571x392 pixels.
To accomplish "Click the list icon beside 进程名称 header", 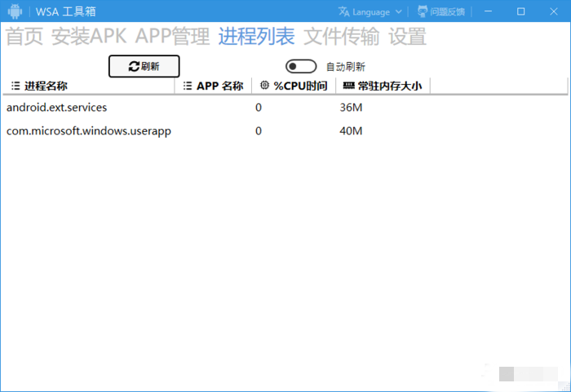I will click(15, 86).
